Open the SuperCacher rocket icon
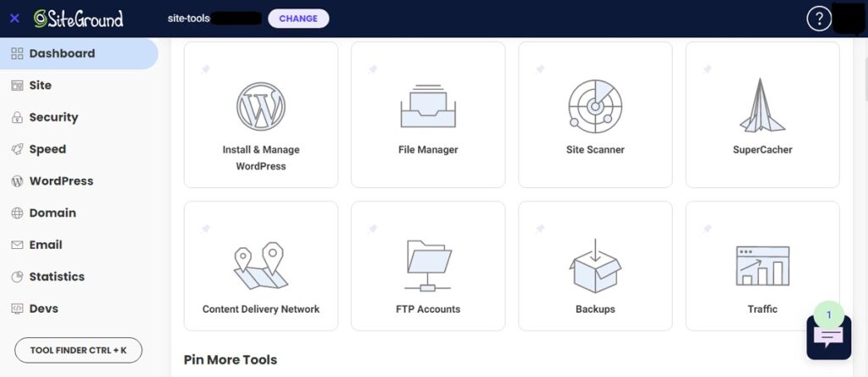Image resolution: width=868 pixels, height=377 pixels. pyautogui.click(x=762, y=105)
